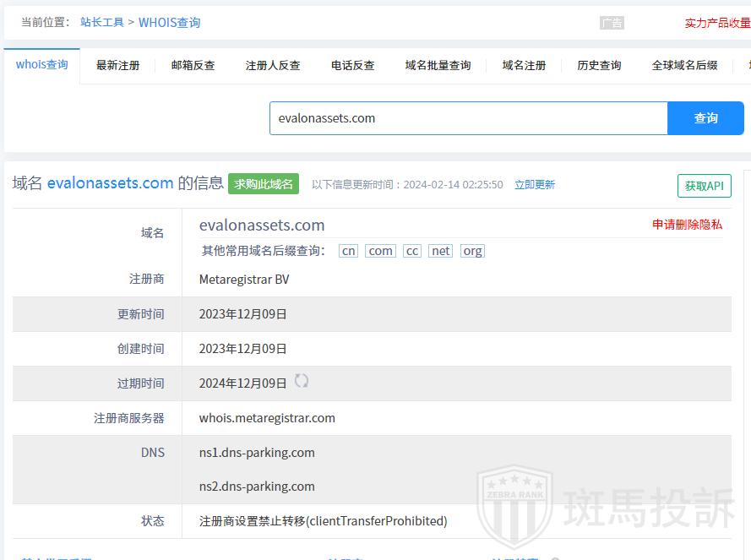Click the green 求购此域名 button

(264, 184)
